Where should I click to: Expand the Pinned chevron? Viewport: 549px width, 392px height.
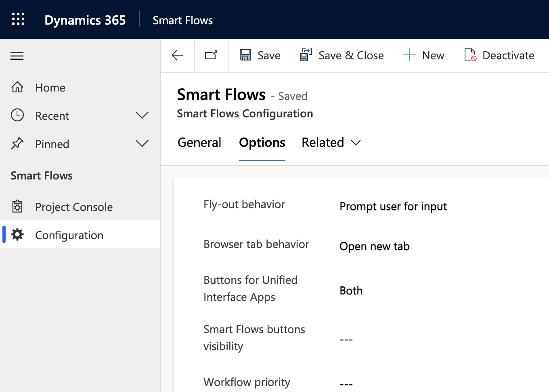pyautogui.click(x=142, y=144)
